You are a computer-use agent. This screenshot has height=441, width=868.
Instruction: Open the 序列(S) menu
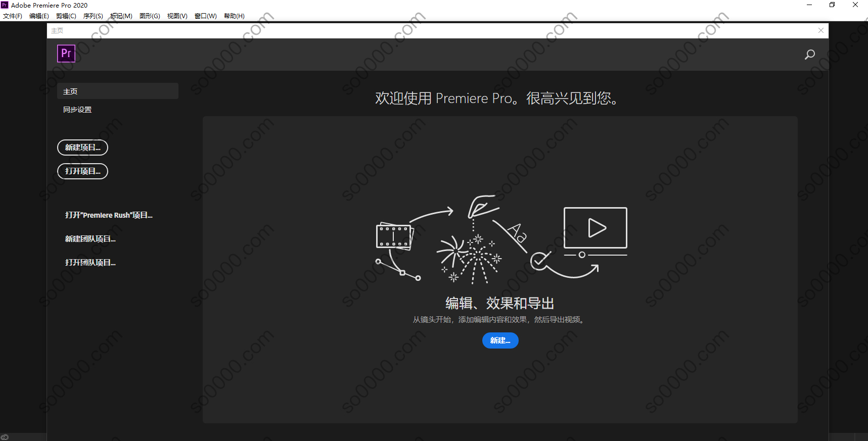(x=93, y=16)
